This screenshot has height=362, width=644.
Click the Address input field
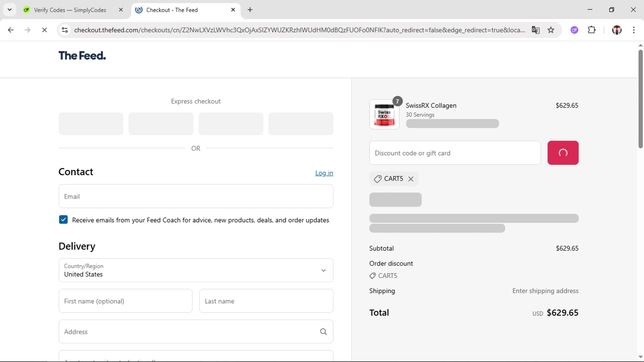pos(196,332)
